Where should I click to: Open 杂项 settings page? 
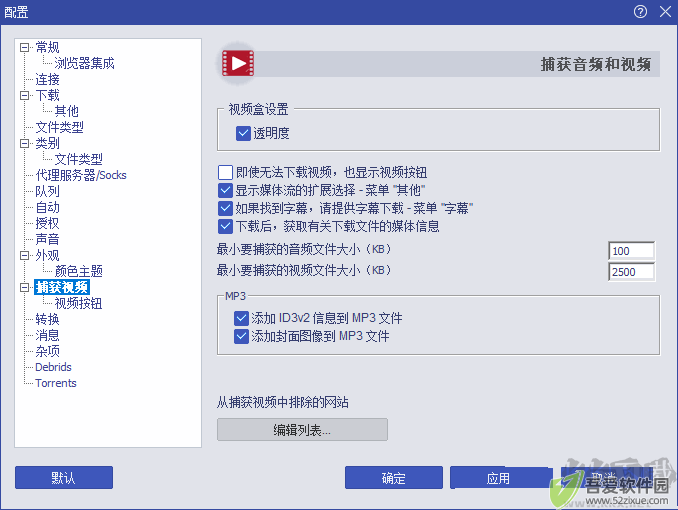(x=47, y=351)
